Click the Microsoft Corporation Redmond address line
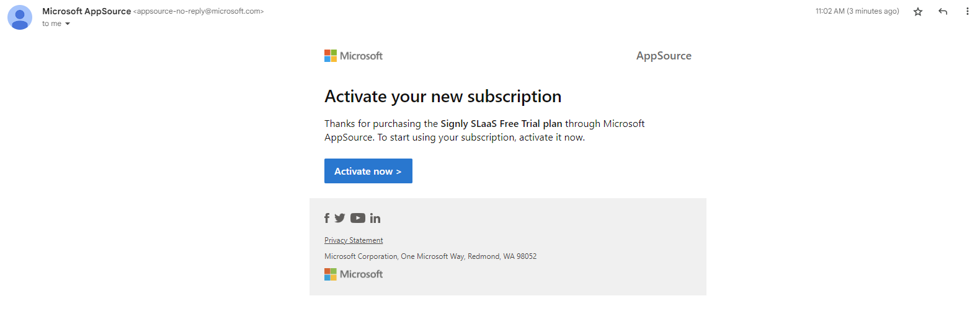The image size is (980, 314). point(430,256)
